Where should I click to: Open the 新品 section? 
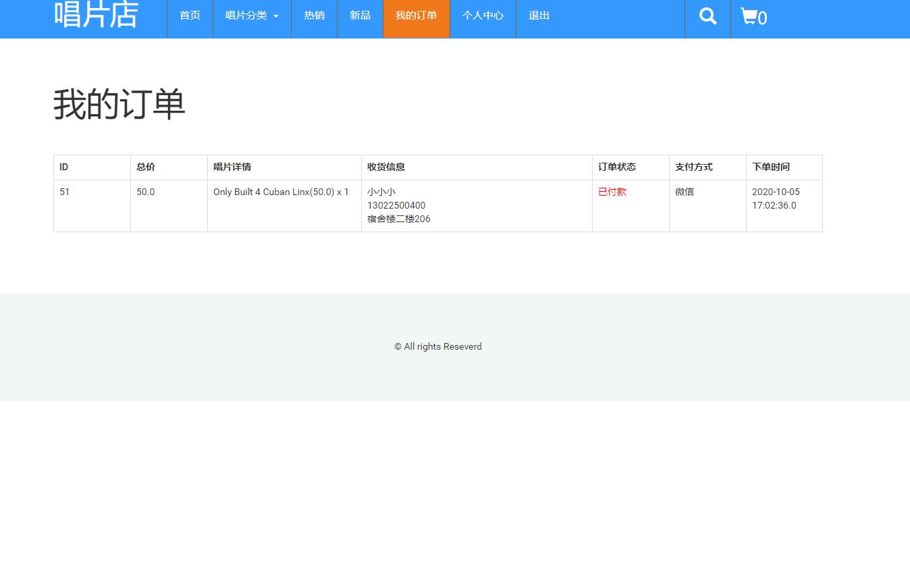coord(360,15)
